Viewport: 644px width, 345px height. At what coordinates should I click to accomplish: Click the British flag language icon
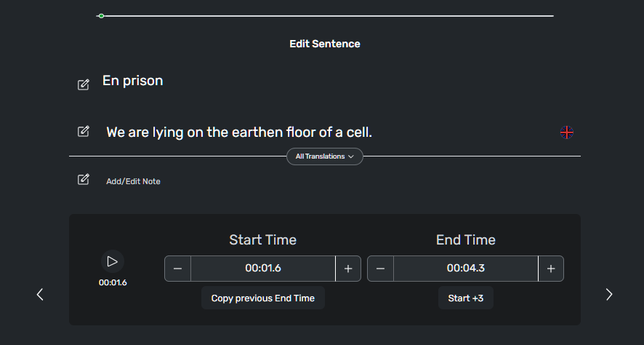(567, 132)
